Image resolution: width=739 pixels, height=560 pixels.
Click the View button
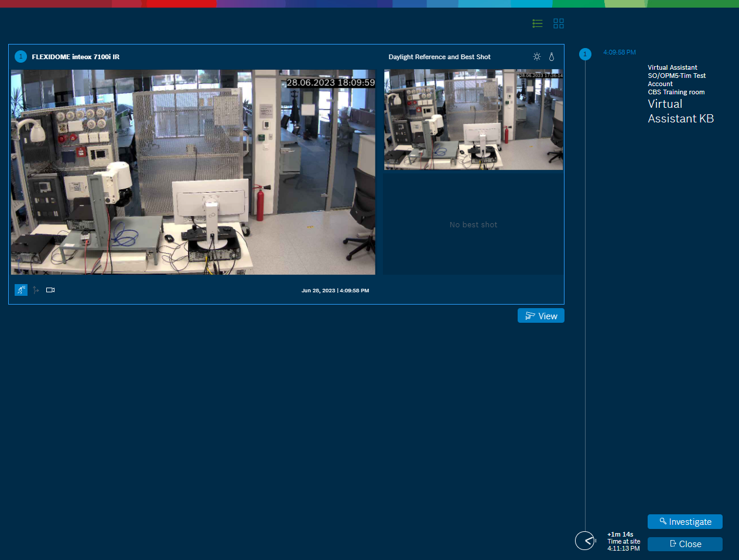(541, 316)
